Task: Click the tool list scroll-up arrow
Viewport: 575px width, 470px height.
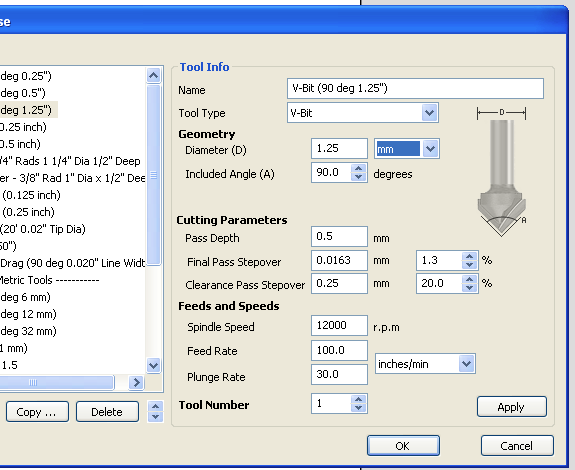Action: click(153, 76)
